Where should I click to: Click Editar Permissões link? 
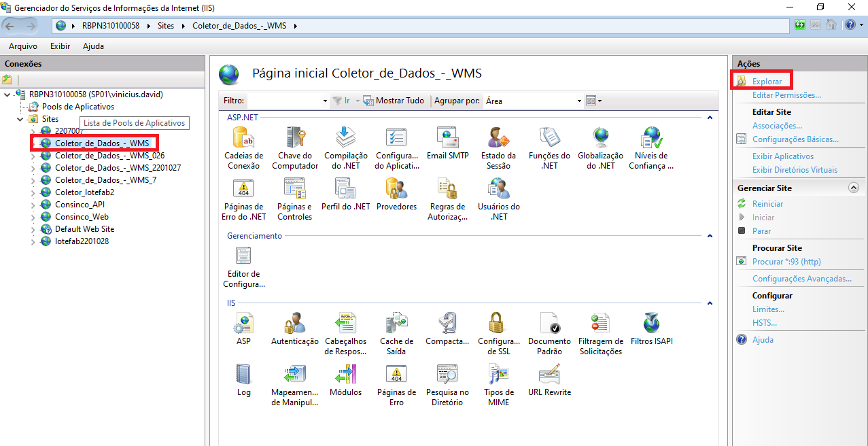(786, 95)
